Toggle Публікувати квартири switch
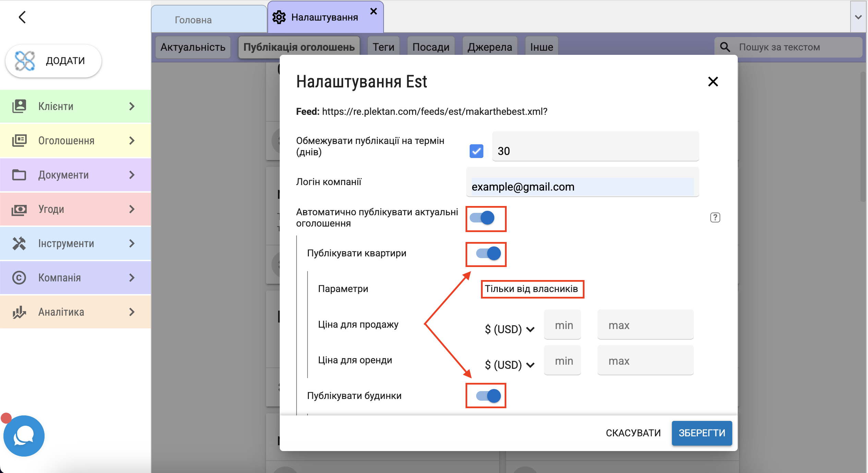 coord(488,254)
